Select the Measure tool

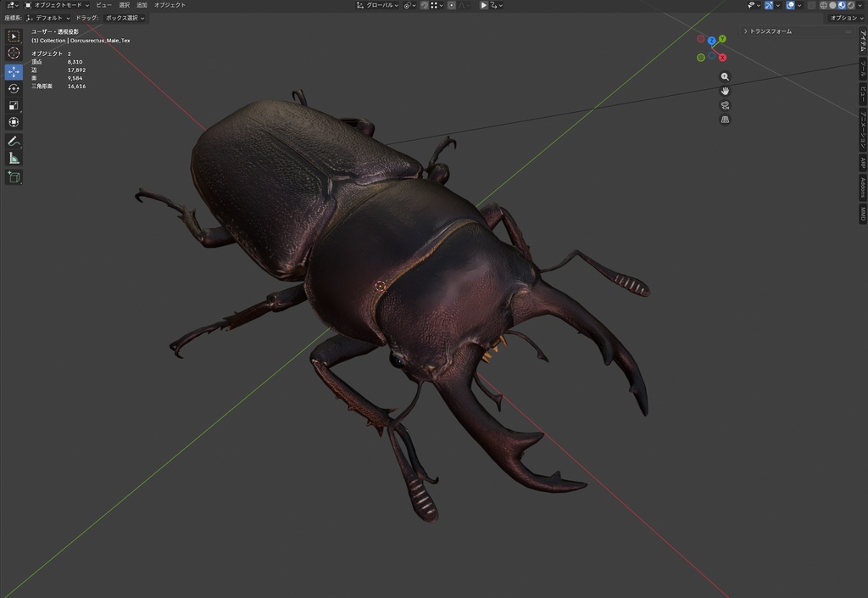pos(14,159)
